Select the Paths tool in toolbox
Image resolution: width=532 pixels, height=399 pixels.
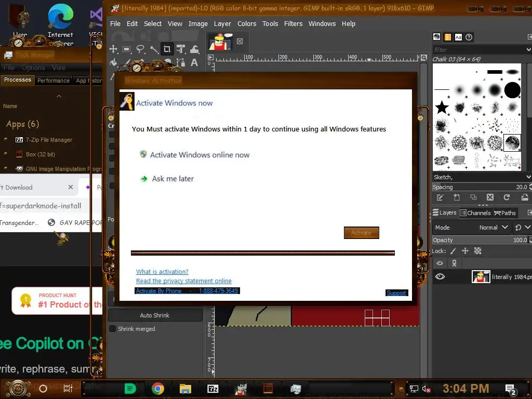(181, 62)
